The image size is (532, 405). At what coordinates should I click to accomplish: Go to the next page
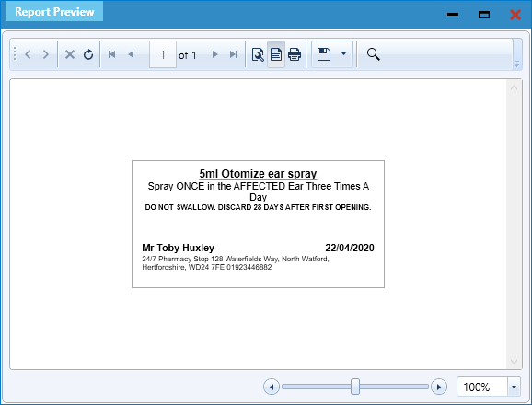click(x=214, y=54)
